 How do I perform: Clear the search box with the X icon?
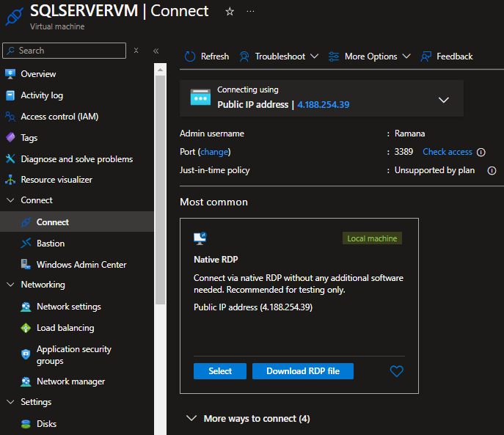tap(136, 51)
